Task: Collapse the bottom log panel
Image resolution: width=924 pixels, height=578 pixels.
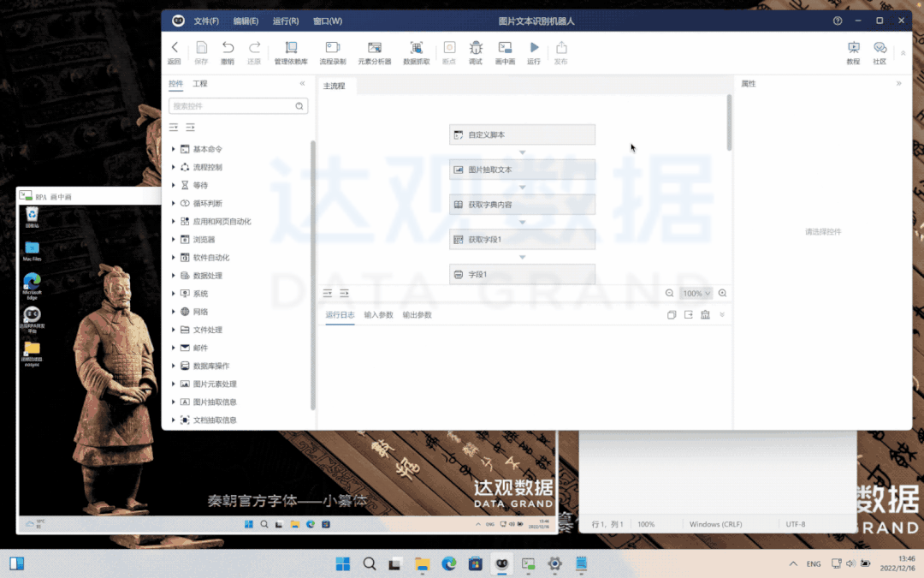Action: pyautogui.click(x=722, y=315)
